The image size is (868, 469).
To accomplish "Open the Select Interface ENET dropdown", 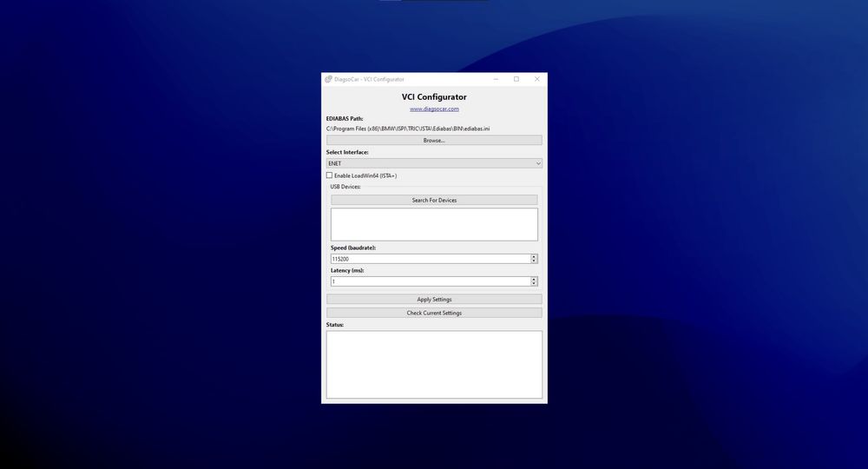I will (434, 163).
